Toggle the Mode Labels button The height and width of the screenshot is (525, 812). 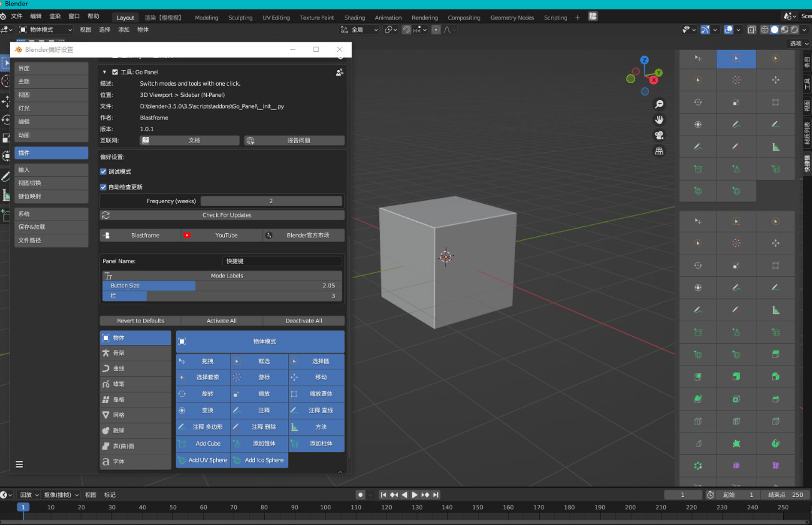tap(222, 276)
